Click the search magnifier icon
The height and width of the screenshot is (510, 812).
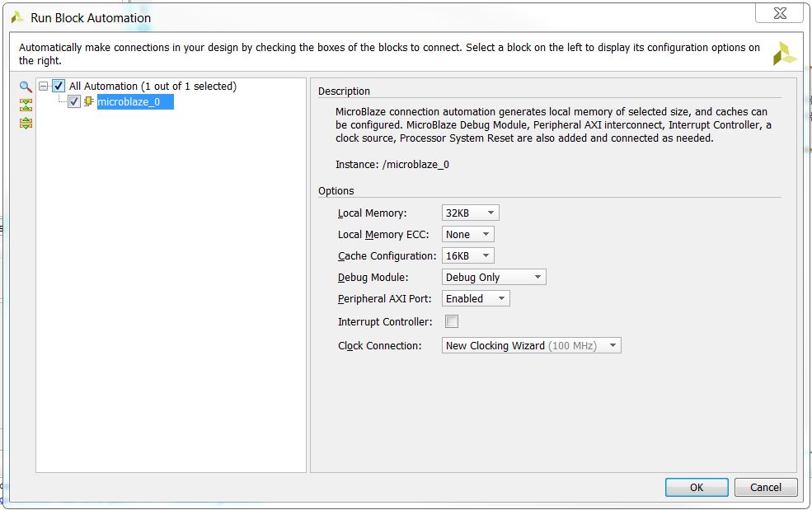pos(26,87)
